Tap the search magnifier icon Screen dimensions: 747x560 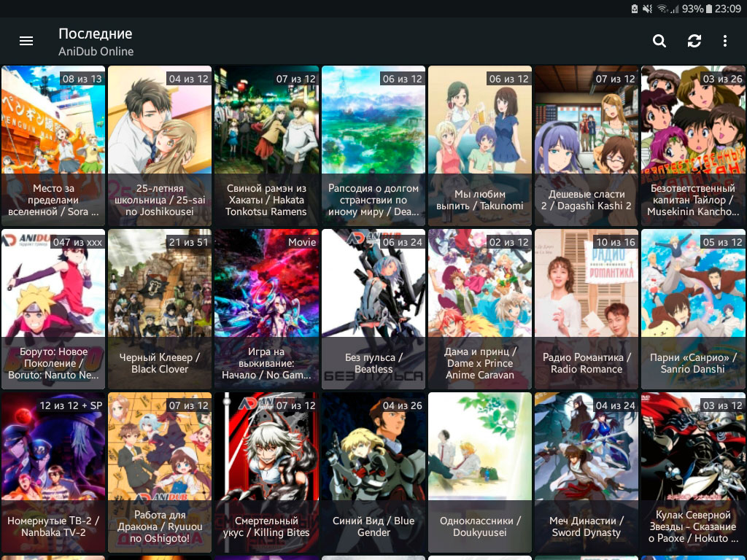659,41
